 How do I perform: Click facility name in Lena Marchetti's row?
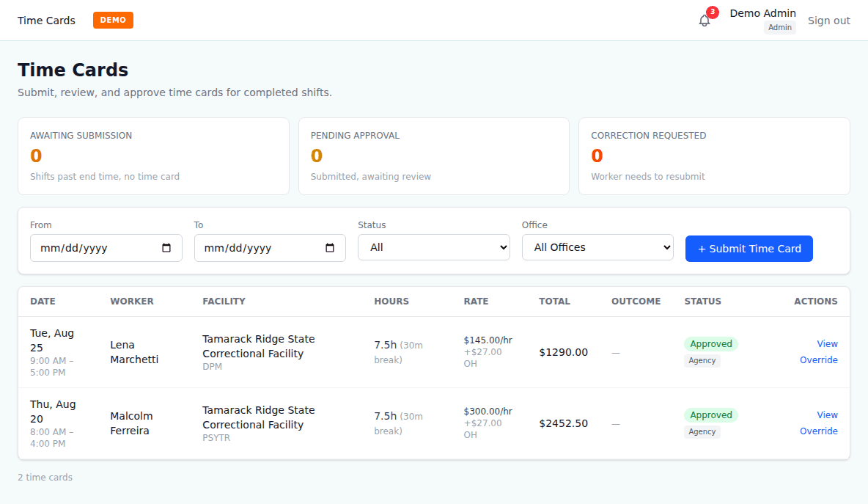[259, 346]
